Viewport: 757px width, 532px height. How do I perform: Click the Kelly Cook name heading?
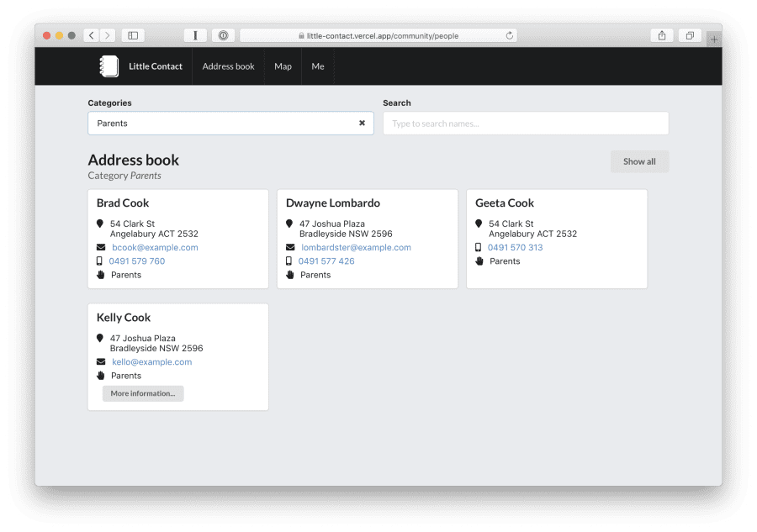click(124, 318)
